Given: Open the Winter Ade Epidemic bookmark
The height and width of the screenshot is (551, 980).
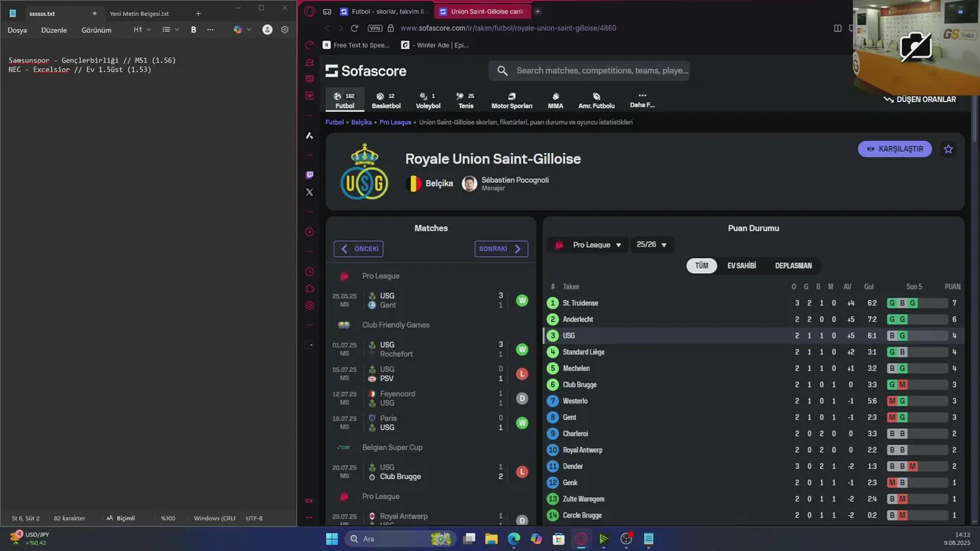Looking at the screenshot, I should click(x=435, y=45).
